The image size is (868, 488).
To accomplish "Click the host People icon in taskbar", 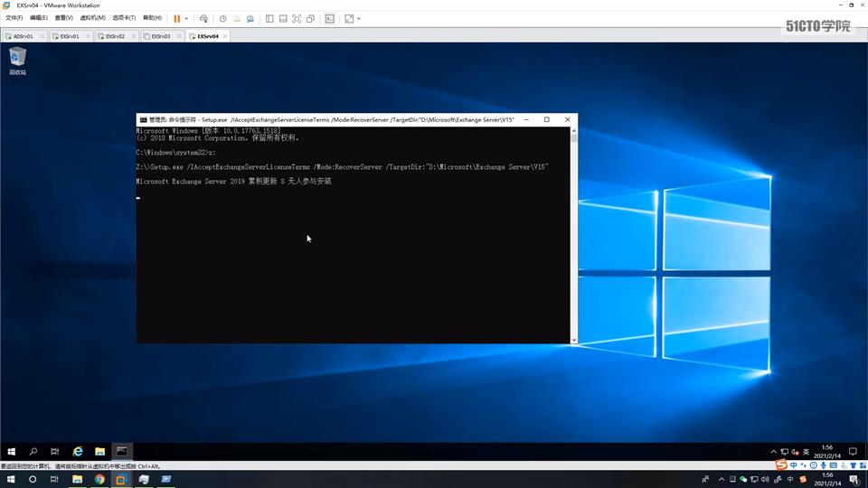I will point(705,479).
